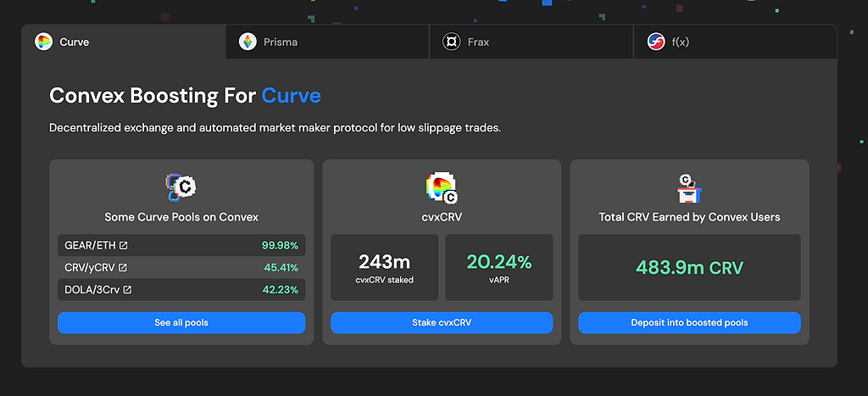Click the Stake cvxCRV button

(442, 323)
